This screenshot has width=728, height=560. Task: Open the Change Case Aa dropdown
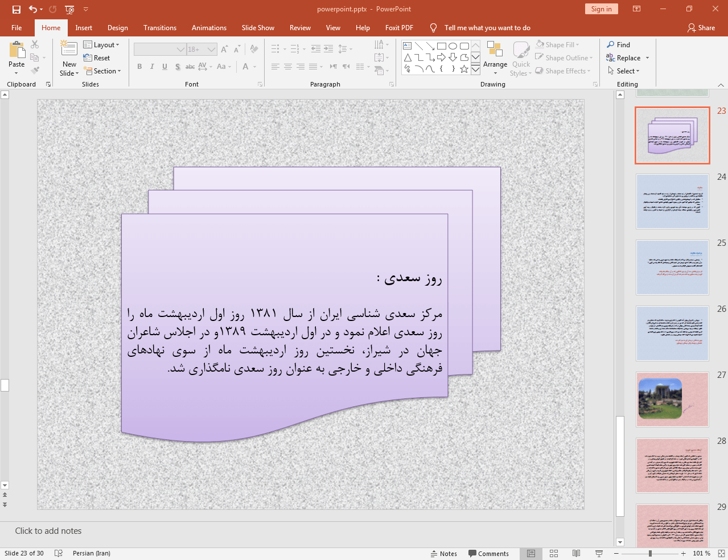[224, 67]
